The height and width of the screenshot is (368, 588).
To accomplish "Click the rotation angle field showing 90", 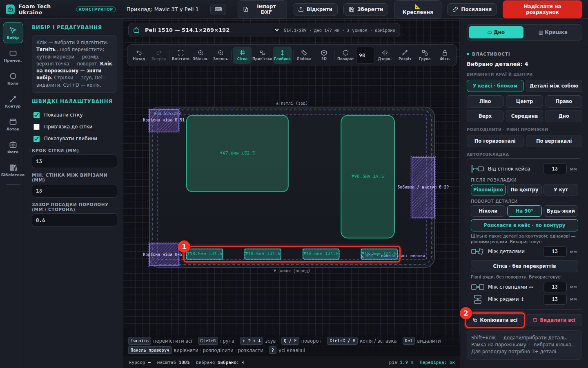I will pyautogui.click(x=365, y=56).
